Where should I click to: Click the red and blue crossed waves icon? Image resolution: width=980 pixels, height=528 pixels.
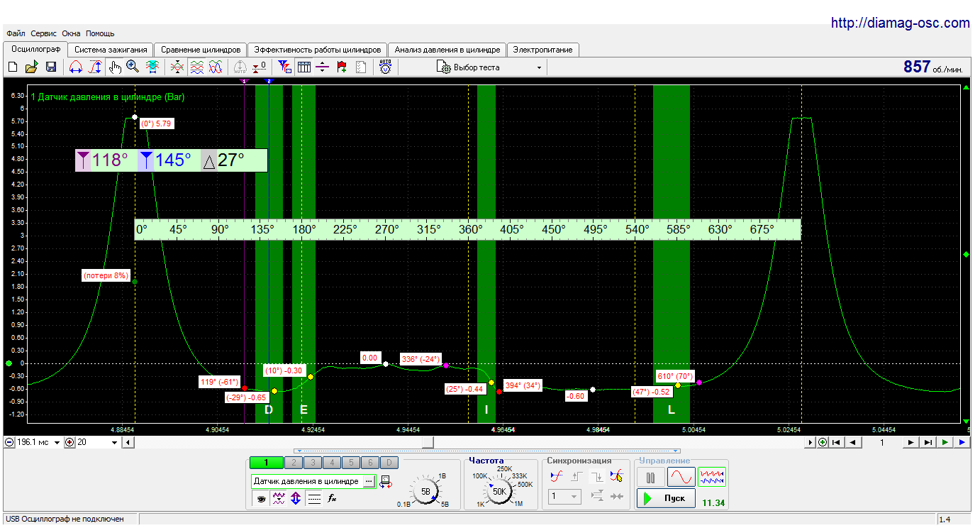pos(216,67)
